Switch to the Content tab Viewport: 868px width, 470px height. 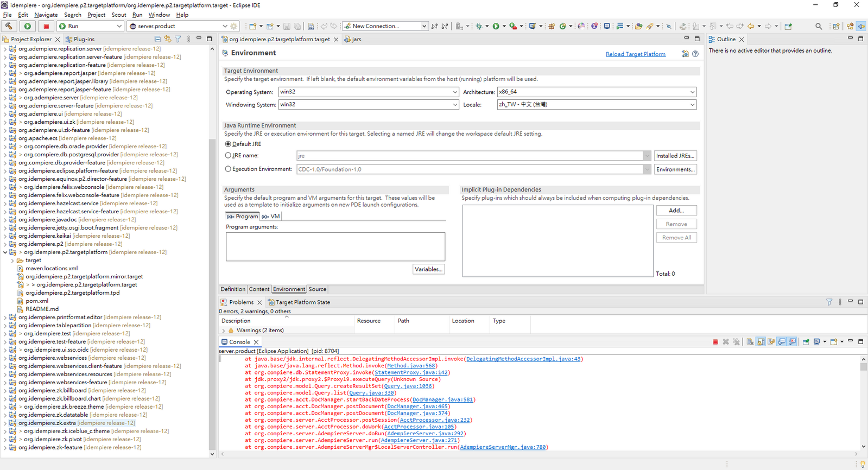point(259,289)
